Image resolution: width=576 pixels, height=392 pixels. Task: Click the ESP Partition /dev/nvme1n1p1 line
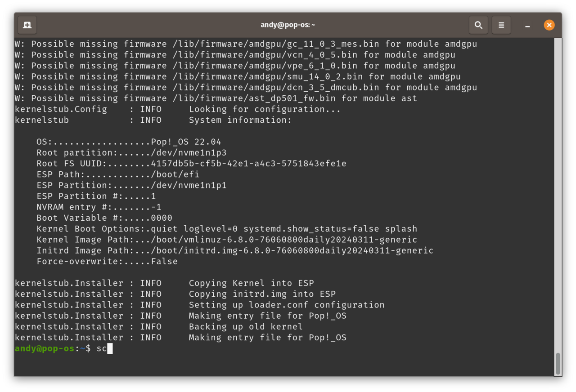click(131, 185)
